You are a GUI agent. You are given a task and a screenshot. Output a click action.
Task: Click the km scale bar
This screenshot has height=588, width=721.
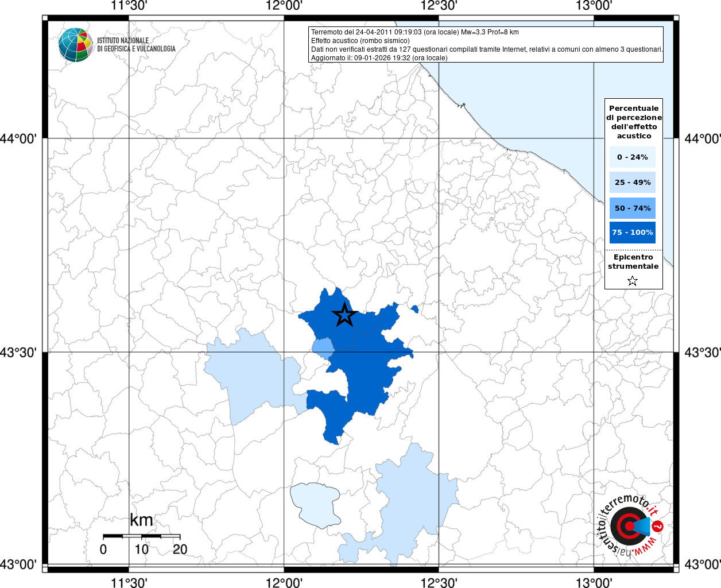(142, 536)
